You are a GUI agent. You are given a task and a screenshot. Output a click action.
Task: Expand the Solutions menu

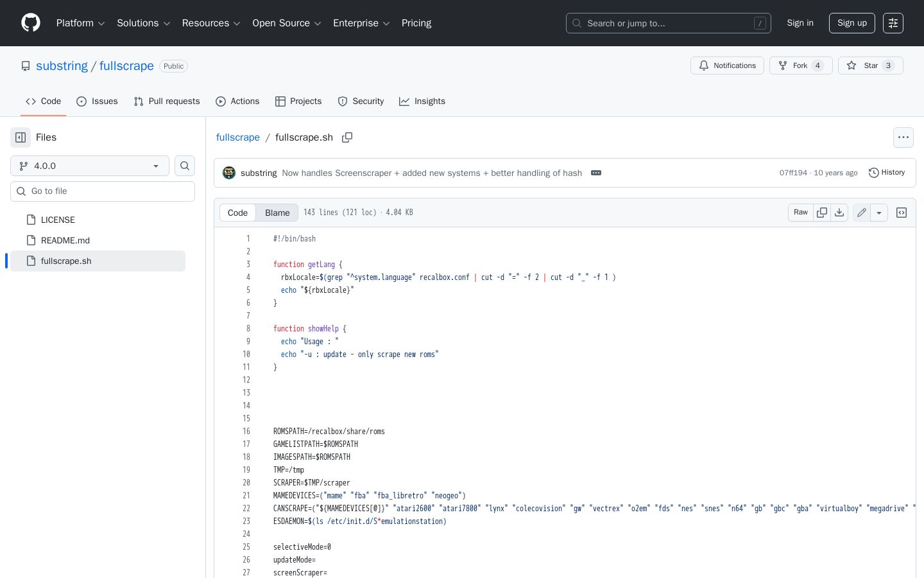[143, 23]
